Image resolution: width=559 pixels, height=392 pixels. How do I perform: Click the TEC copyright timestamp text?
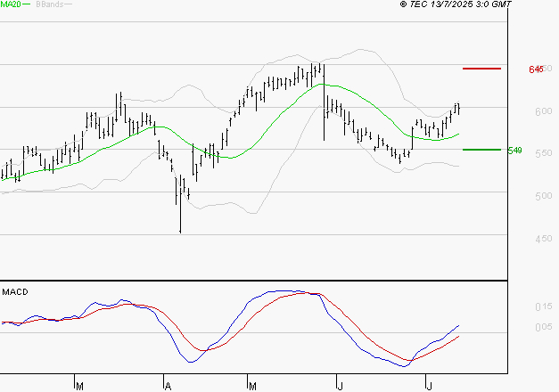(456, 4)
